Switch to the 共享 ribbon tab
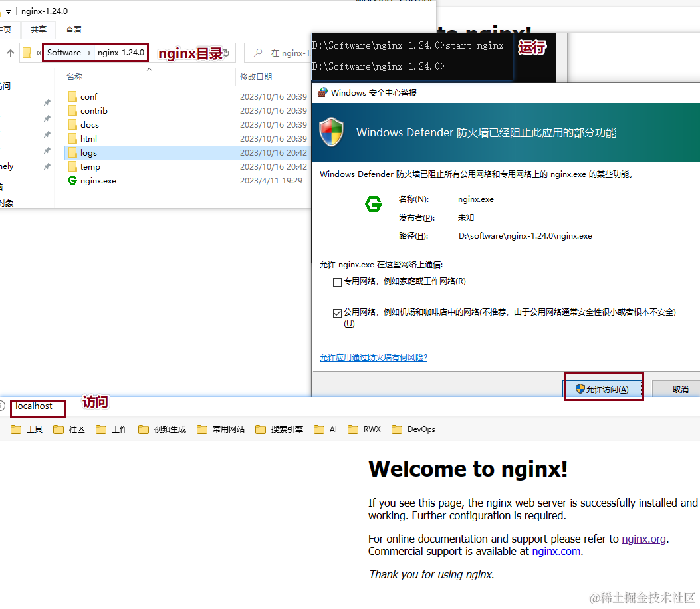This screenshot has width=700, height=609. point(39,29)
